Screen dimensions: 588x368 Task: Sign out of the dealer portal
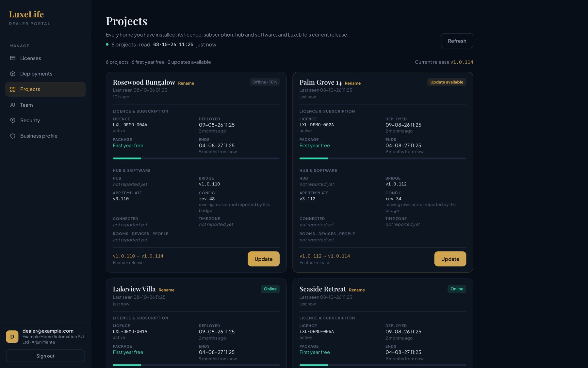pos(45,356)
